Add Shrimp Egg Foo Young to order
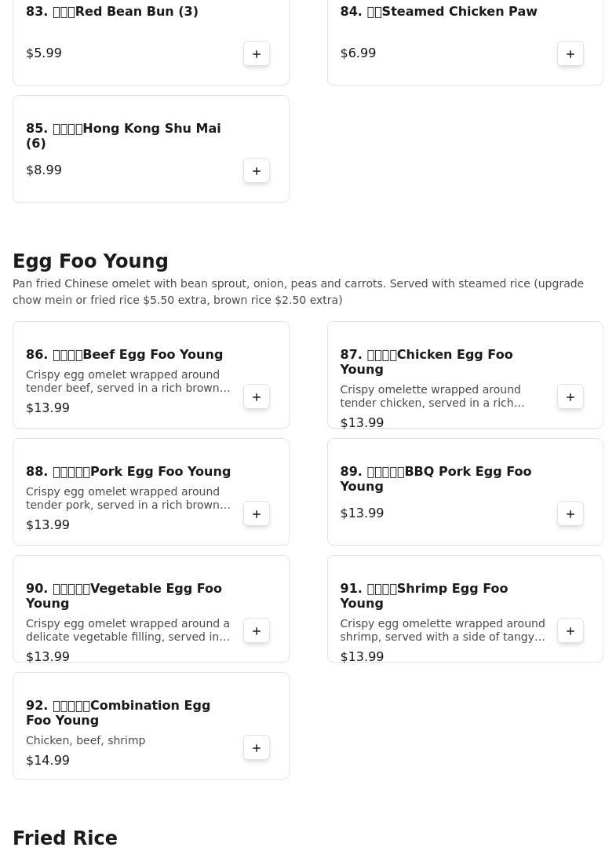Image resolution: width=616 pixels, height=851 pixels. (x=570, y=630)
